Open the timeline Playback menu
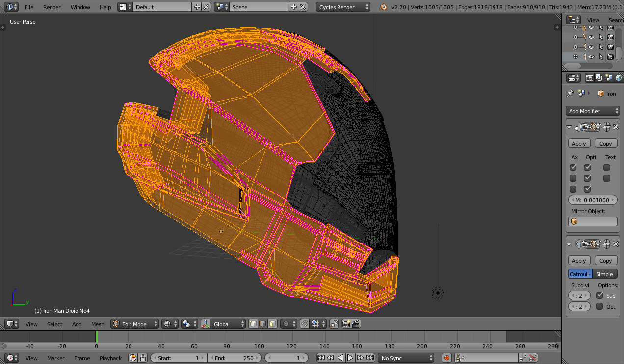Image resolution: width=624 pixels, height=364 pixels. pos(110,358)
